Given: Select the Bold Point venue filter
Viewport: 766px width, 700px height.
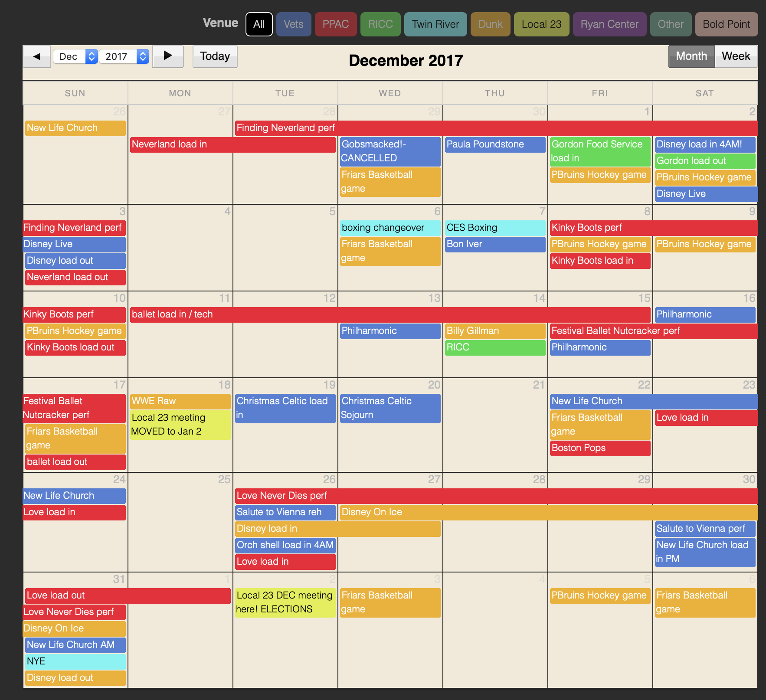Looking at the screenshot, I should tap(727, 24).
